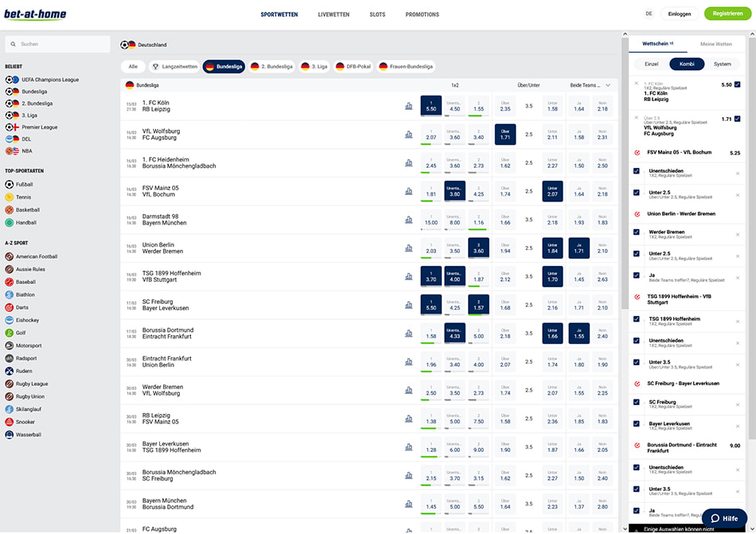The width and height of the screenshot is (756, 534).
Task: Select the Einzel bet type
Action: point(652,64)
